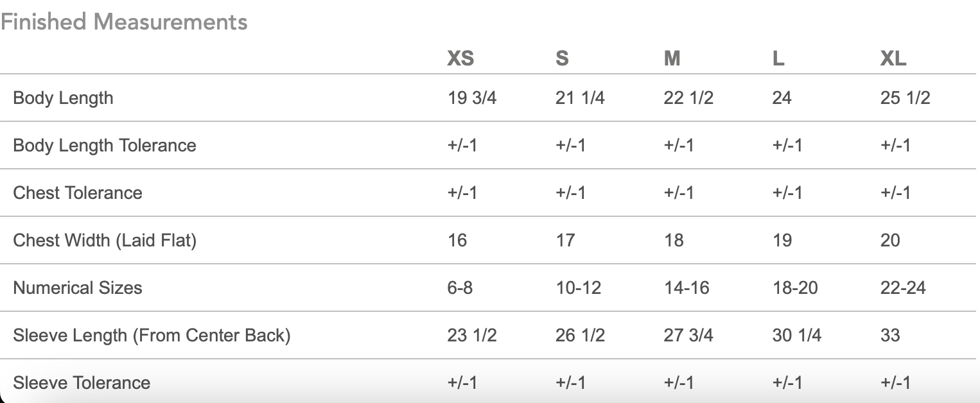
Task: Select the S size column header
Action: tap(562, 58)
